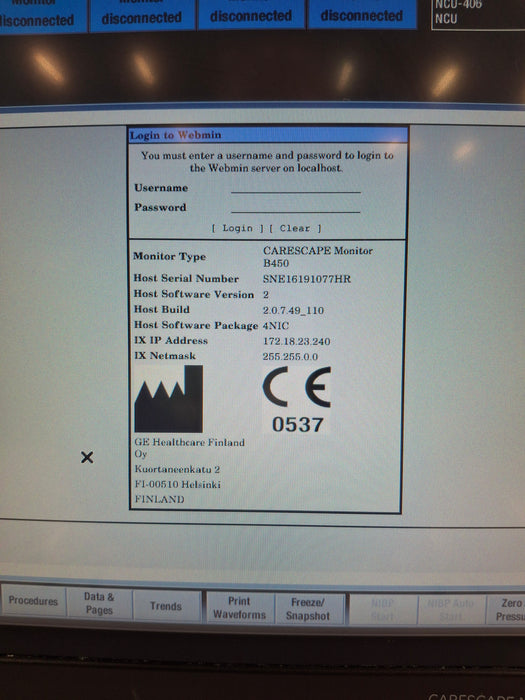Image resolution: width=525 pixels, height=700 pixels.
Task: Select the NCU-406 unit label
Action: (x=458, y=4)
